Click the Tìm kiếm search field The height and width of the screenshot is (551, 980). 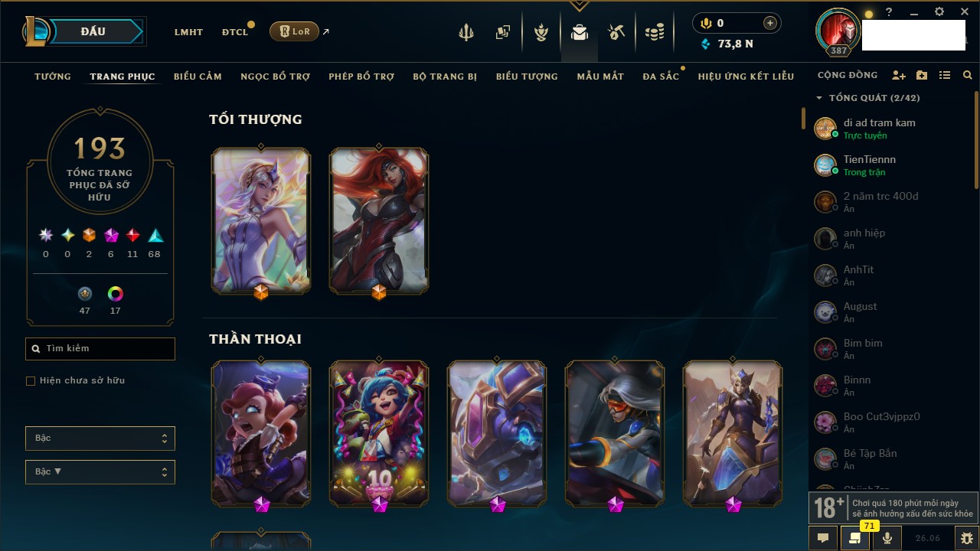[x=100, y=349]
